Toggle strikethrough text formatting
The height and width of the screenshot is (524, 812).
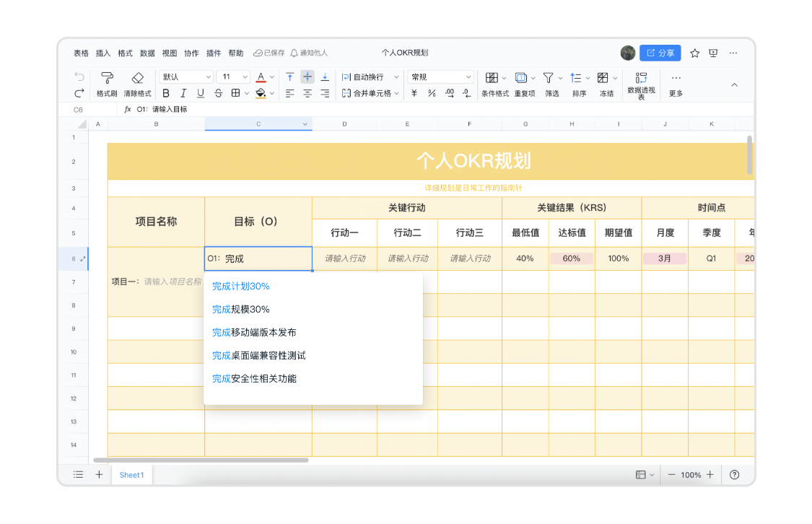219,93
